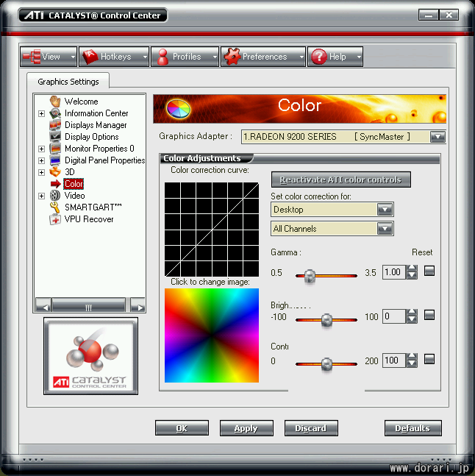Expand the Monitor Properties 0 node
Screen dimensions: 475x476
(42, 149)
